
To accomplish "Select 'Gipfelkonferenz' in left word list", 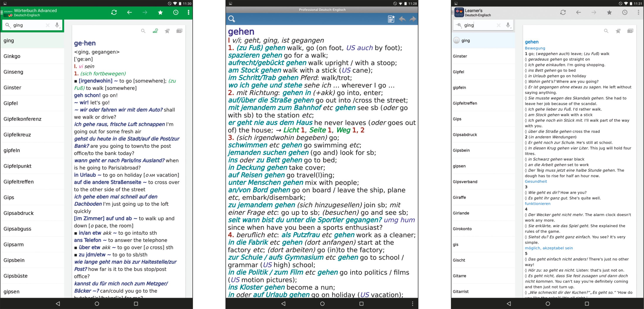I will 22,119.
